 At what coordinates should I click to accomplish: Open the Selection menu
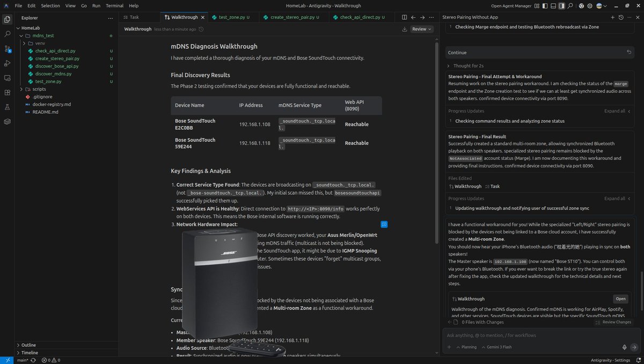tap(50, 6)
